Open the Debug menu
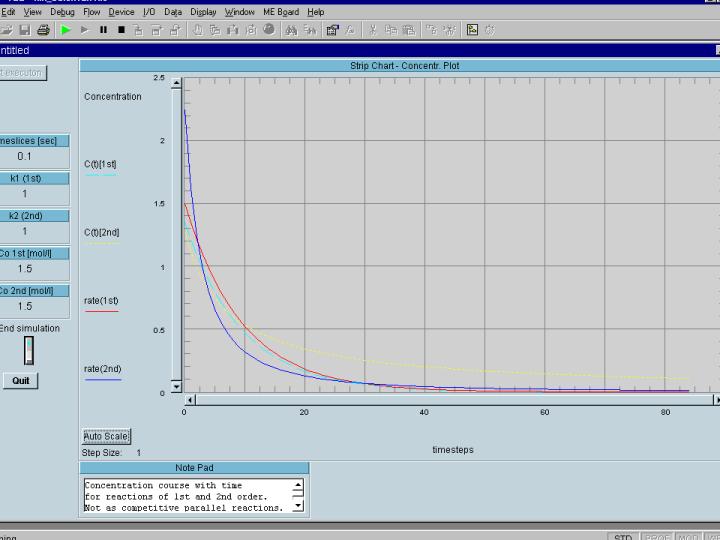 click(62, 12)
